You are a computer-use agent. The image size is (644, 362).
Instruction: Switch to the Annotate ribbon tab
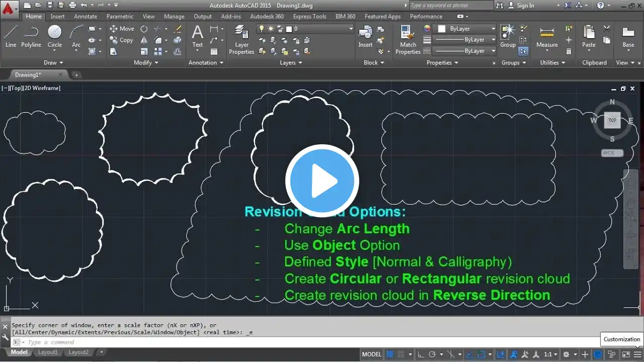[x=86, y=17]
